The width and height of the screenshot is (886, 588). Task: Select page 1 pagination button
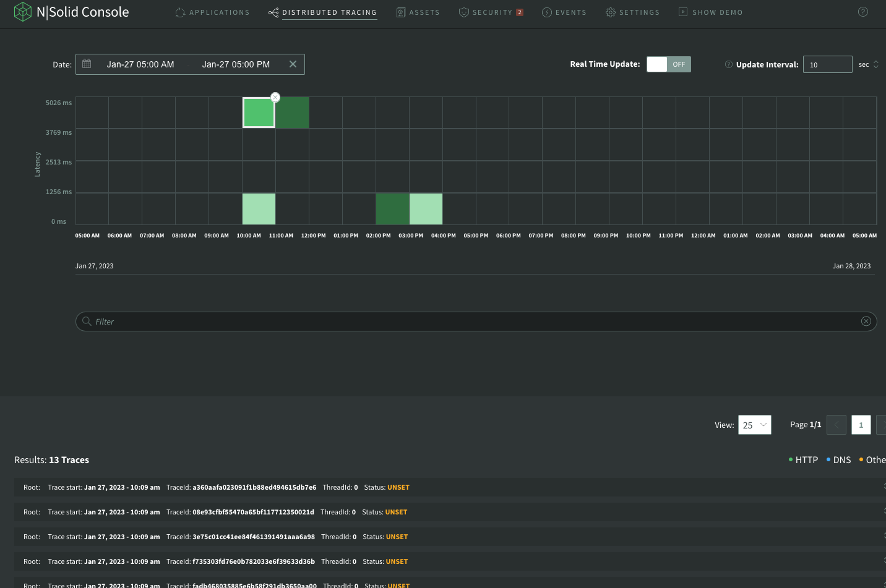861,425
